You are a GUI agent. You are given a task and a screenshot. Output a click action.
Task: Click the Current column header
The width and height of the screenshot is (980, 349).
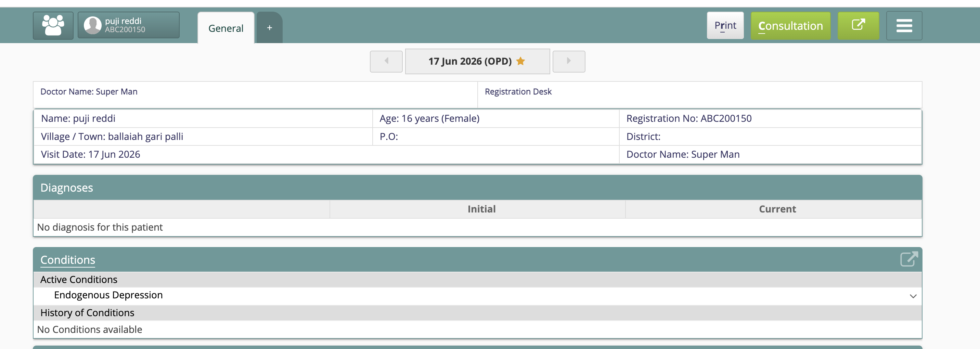click(777, 209)
